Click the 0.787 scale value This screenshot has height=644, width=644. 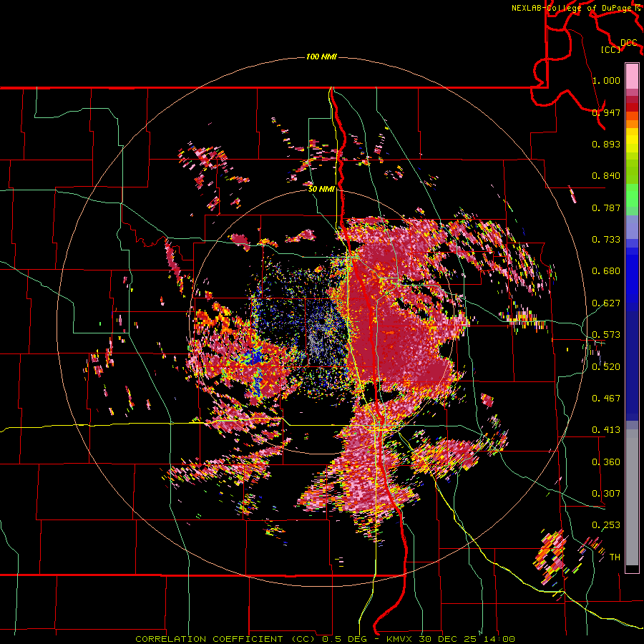click(606, 208)
